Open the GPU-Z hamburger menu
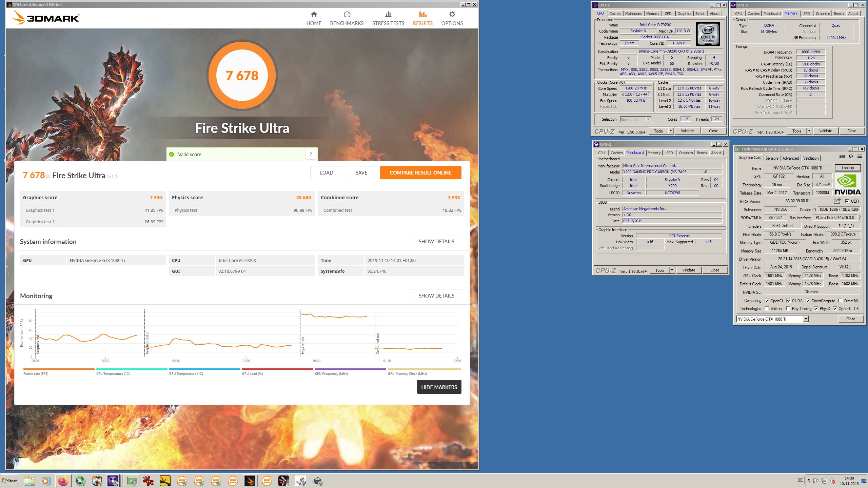868x488 pixels. (x=860, y=156)
